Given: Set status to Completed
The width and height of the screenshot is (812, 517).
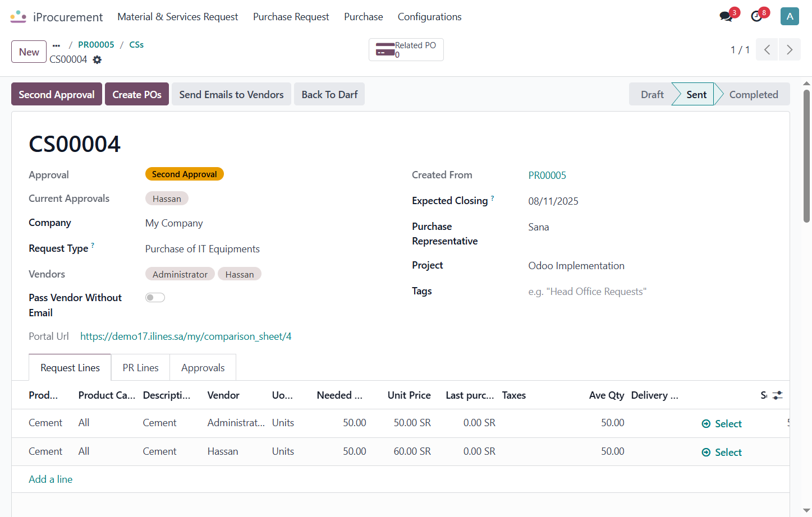Looking at the screenshot, I should pyautogui.click(x=754, y=94).
